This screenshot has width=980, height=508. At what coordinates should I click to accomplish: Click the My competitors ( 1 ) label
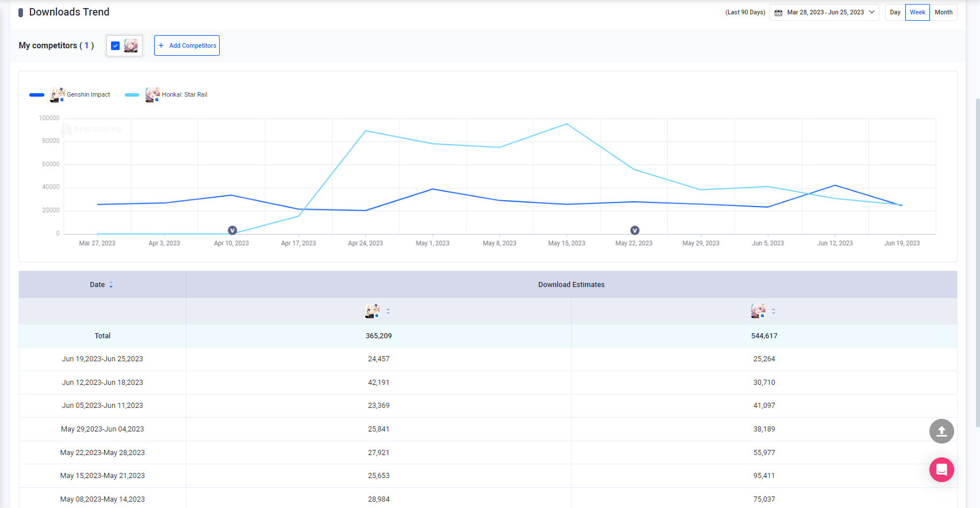click(56, 45)
